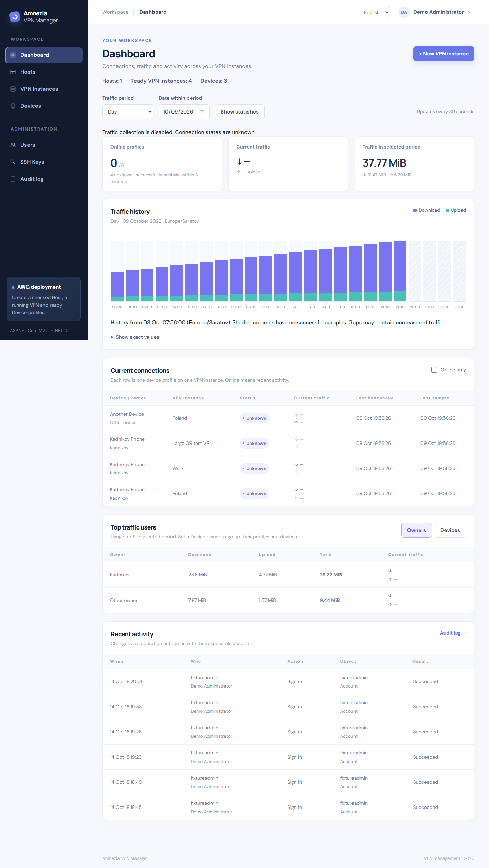Click the Upload legend color swatch
The width and height of the screenshot is (489, 868).
click(x=447, y=210)
